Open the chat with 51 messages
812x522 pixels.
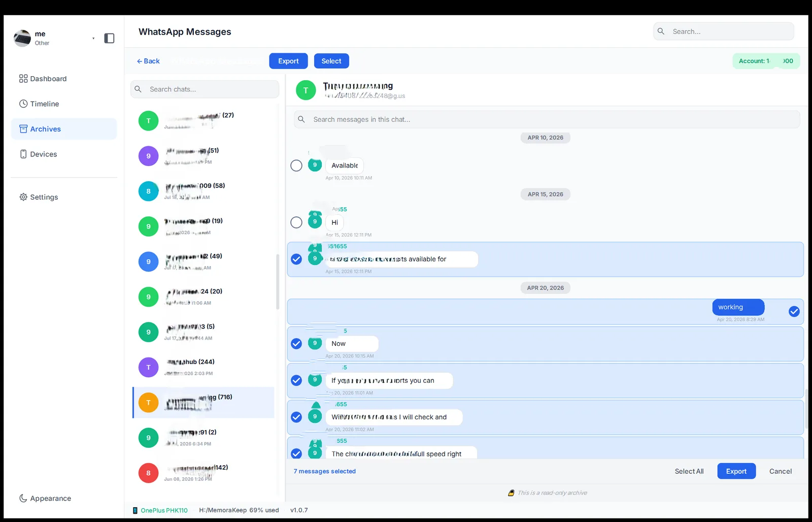coord(204,156)
